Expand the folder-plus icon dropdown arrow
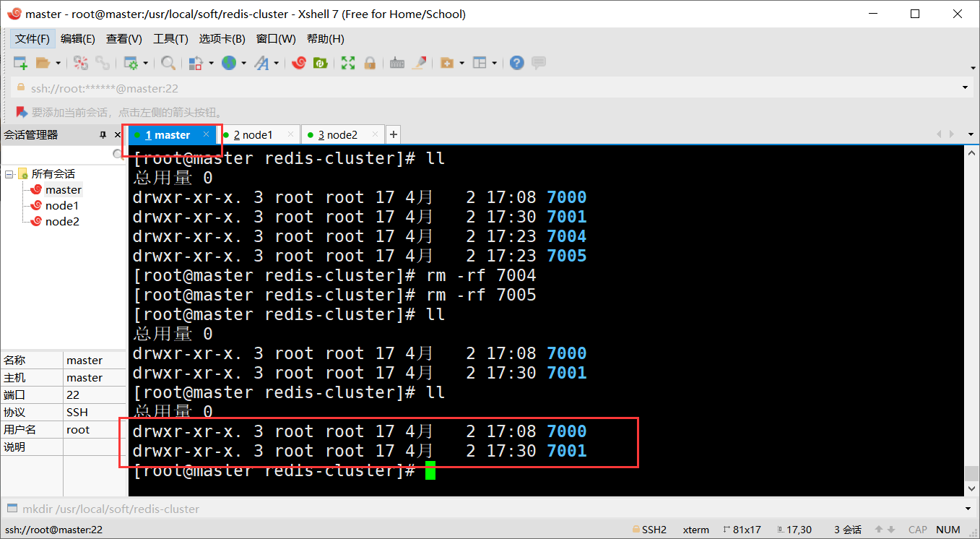 coord(461,63)
